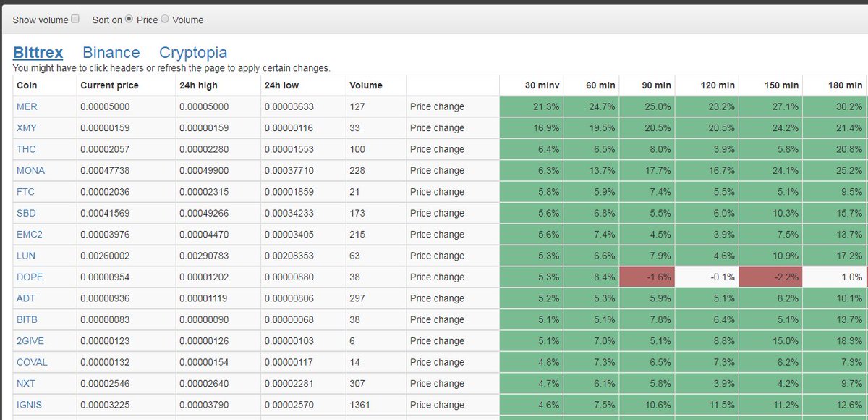The width and height of the screenshot is (868, 420).
Task: Select the Price sort radio button
Action: pyautogui.click(x=129, y=20)
